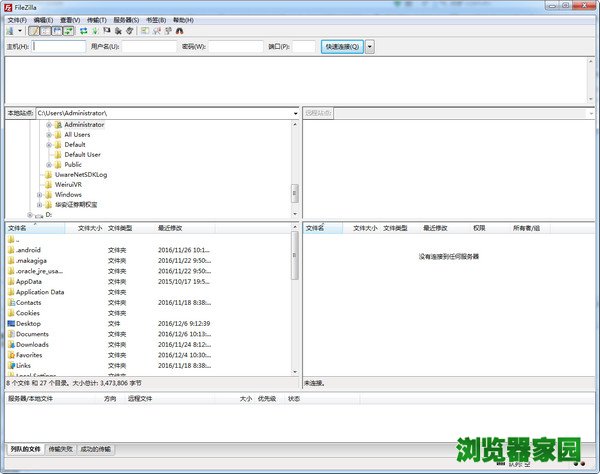600x474 pixels.
Task: Click the Downloads folder icon
Action: click(x=11, y=344)
